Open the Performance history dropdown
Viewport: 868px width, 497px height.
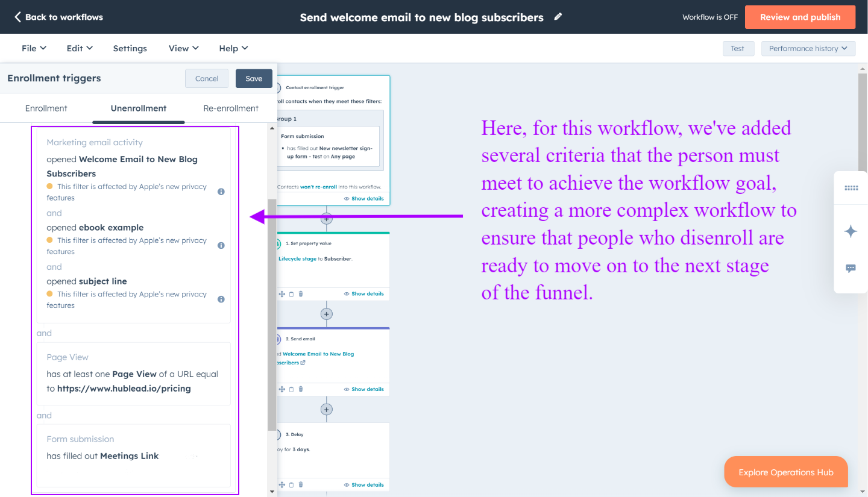tap(808, 48)
